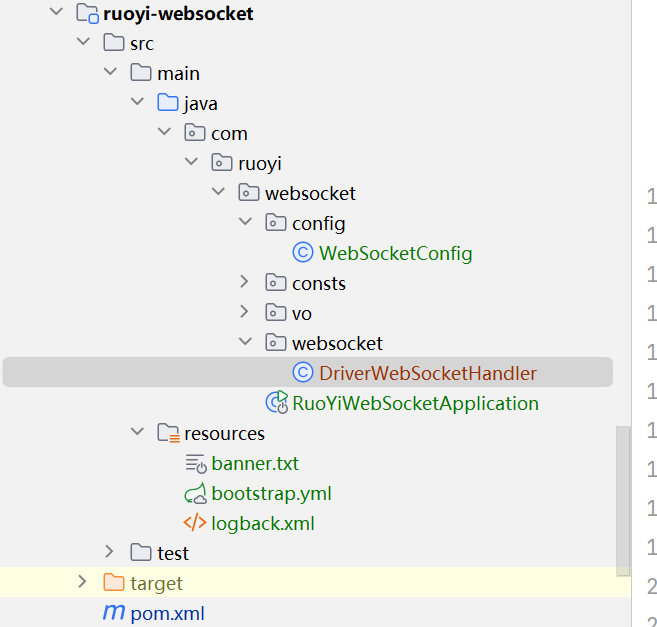Collapse the config package
This screenshot has height=627, width=657.
click(x=245, y=223)
